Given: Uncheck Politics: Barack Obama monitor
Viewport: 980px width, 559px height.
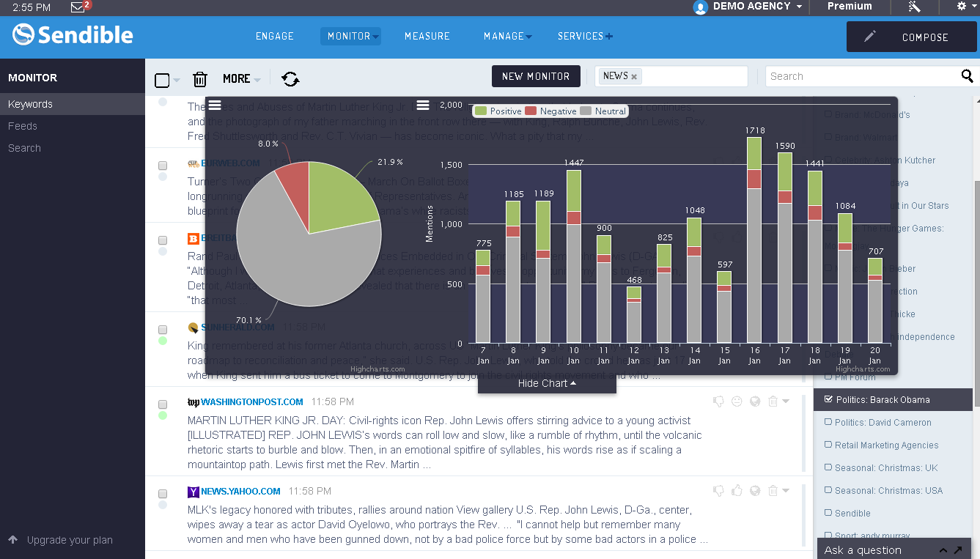Looking at the screenshot, I should [828, 399].
